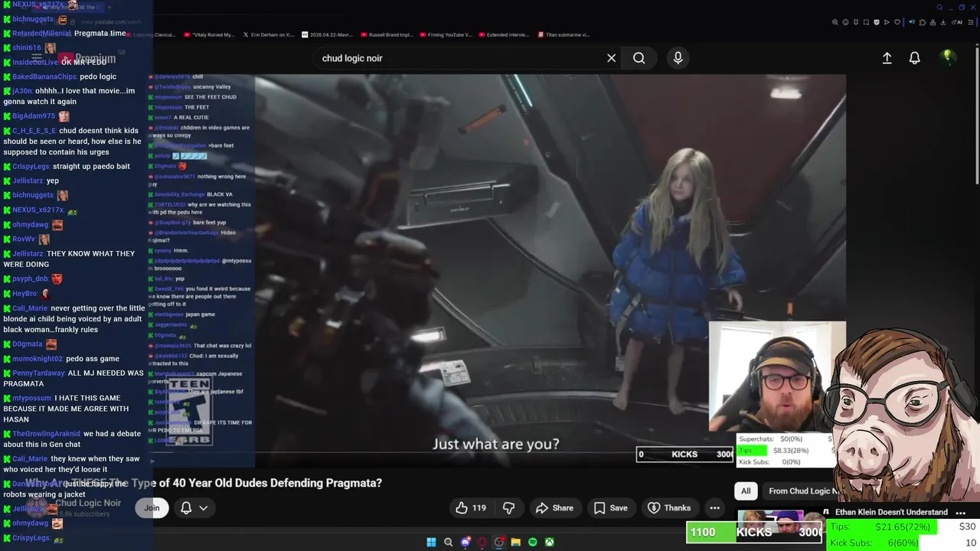Open the Titan submarine vi... bookmark
The width and height of the screenshot is (980, 551).
point(563,34)
